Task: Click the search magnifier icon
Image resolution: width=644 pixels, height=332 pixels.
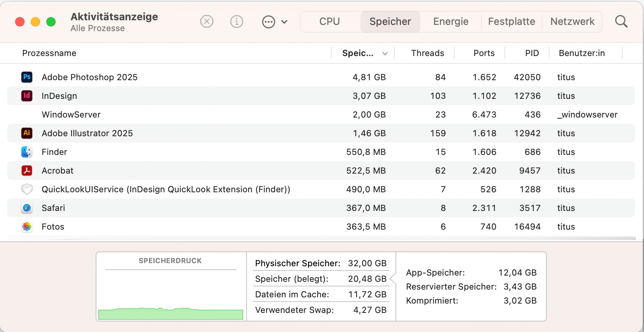Action: tap(621, 21)
